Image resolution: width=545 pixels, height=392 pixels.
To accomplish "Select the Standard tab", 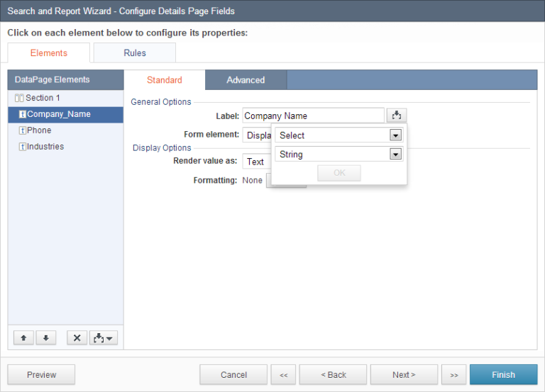I will tap(165, 80).
